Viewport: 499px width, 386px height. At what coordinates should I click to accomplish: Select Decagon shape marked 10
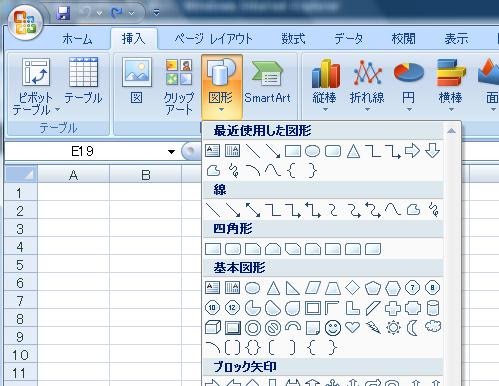point(212,308)
